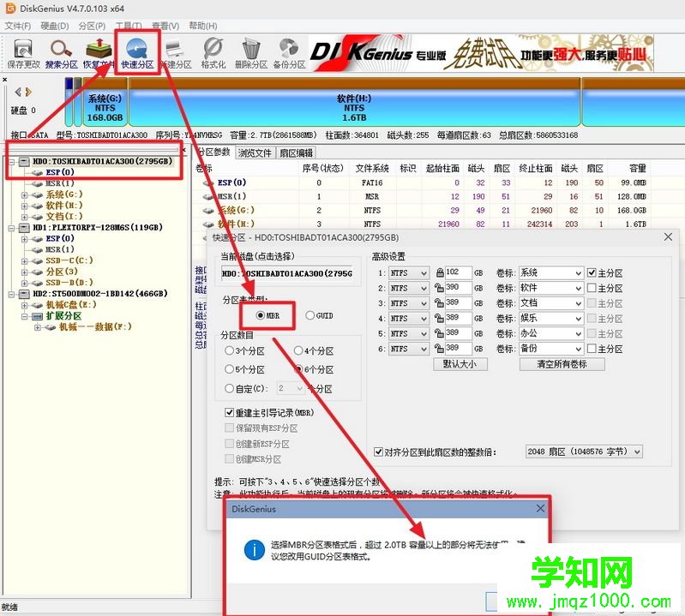Viewport: 685px width, 616px height.
Task: Click the Clear All Labels (清空所有卷标) button
Action: (x=562, y=364)
